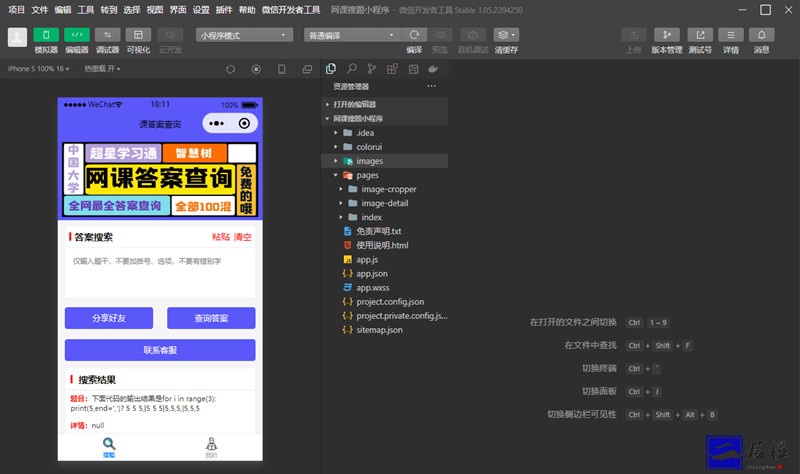Open the test account icon
Image resolution: width=800 pixels, height=474 pixels.
[700, 35]
